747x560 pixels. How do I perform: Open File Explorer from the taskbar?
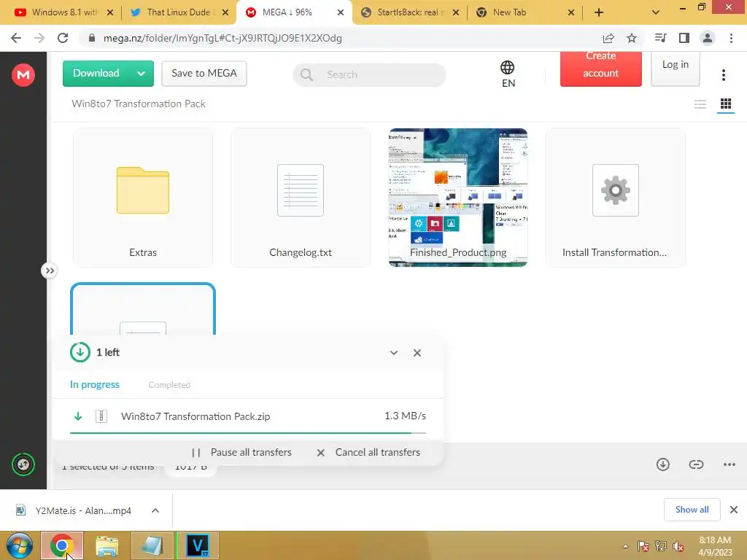pos(107,545)
